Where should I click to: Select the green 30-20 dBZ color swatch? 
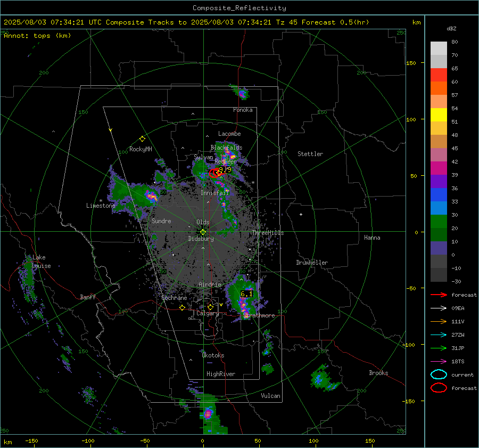(439, 222)
